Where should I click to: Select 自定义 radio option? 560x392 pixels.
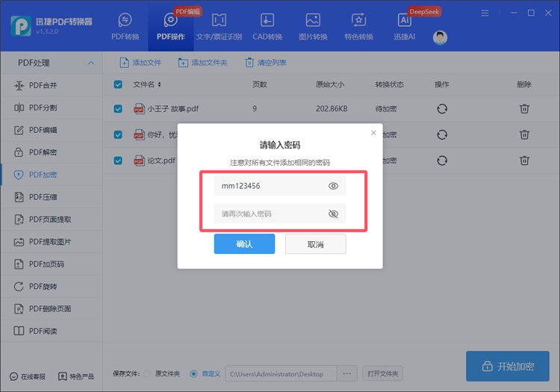pyautogui.click(x=193, y=374)
